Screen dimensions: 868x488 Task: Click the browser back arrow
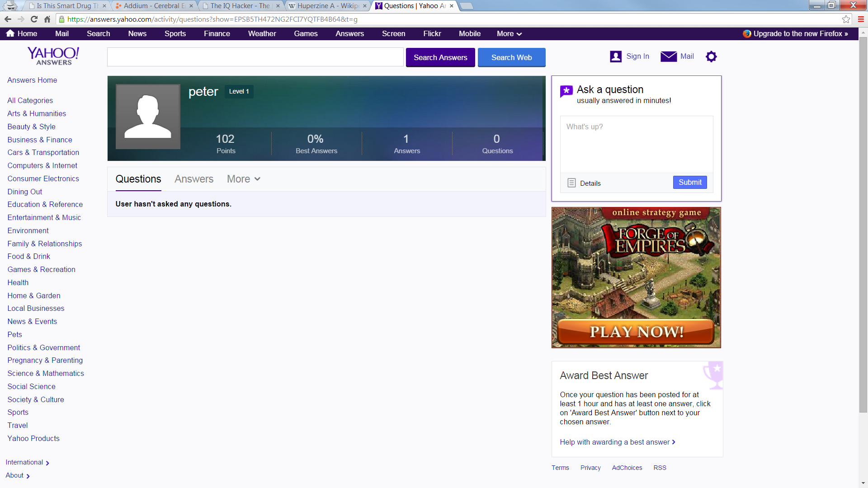[8, 19]
